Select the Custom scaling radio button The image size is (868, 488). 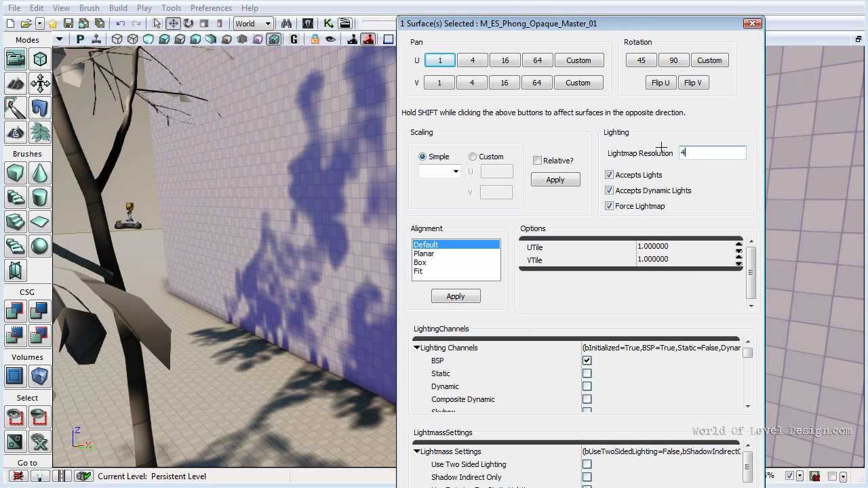point(473,157)
